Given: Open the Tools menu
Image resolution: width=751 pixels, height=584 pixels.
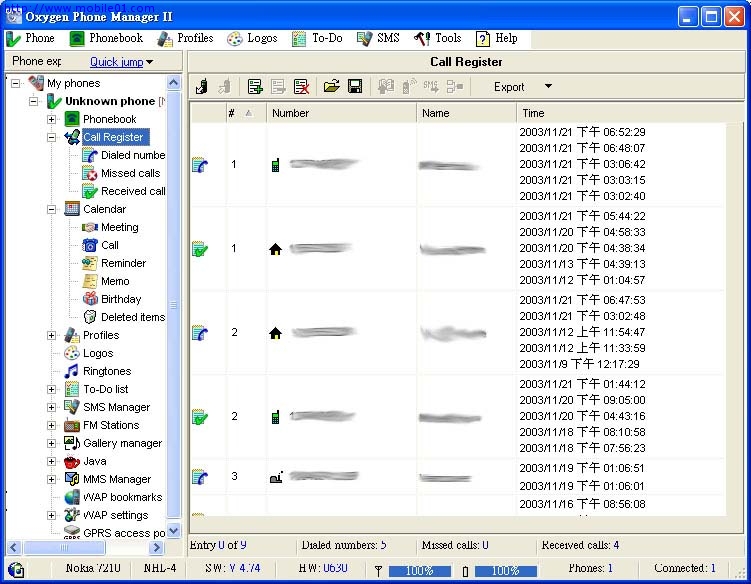Looking at the screenshot, I should click(438, 38).
